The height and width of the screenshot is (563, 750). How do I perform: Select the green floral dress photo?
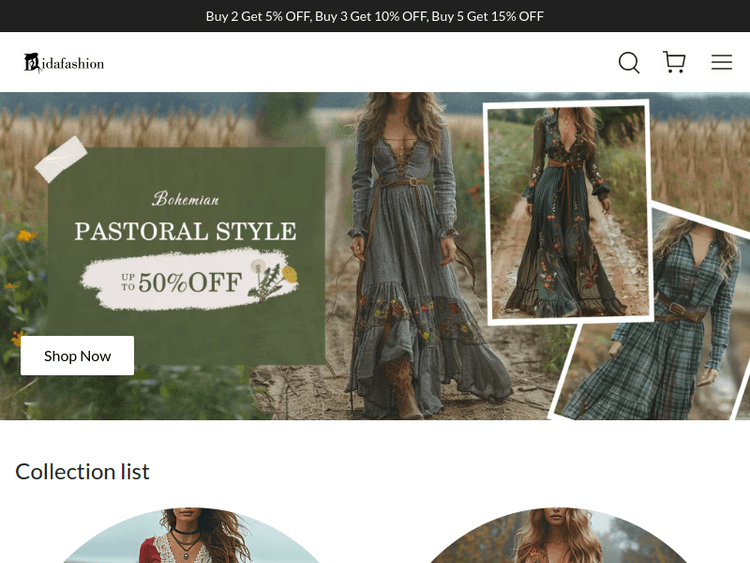click(566, 212)
